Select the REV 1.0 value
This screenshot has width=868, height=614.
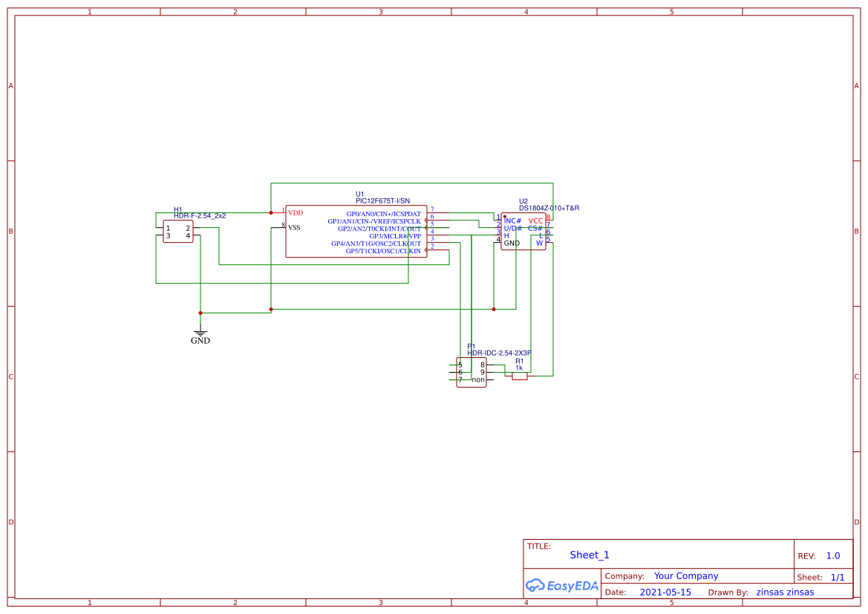(833, 555)
